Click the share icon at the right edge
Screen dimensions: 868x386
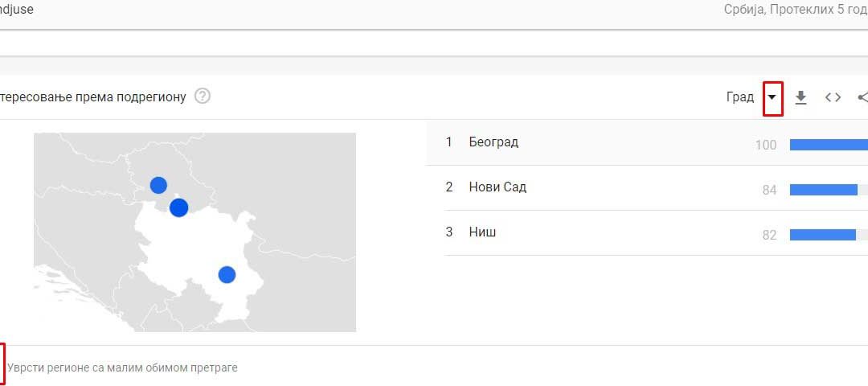pyautogui.click(x=862, y=97)
